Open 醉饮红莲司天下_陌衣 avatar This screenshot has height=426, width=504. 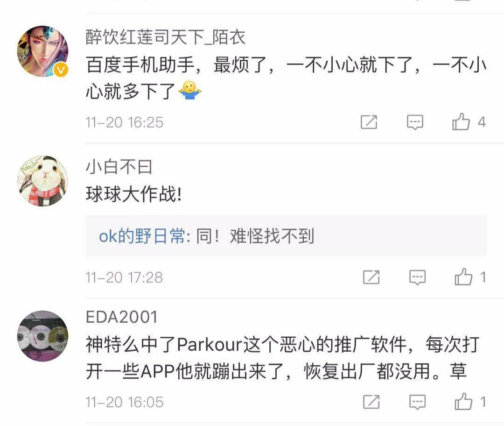(42, 51)
